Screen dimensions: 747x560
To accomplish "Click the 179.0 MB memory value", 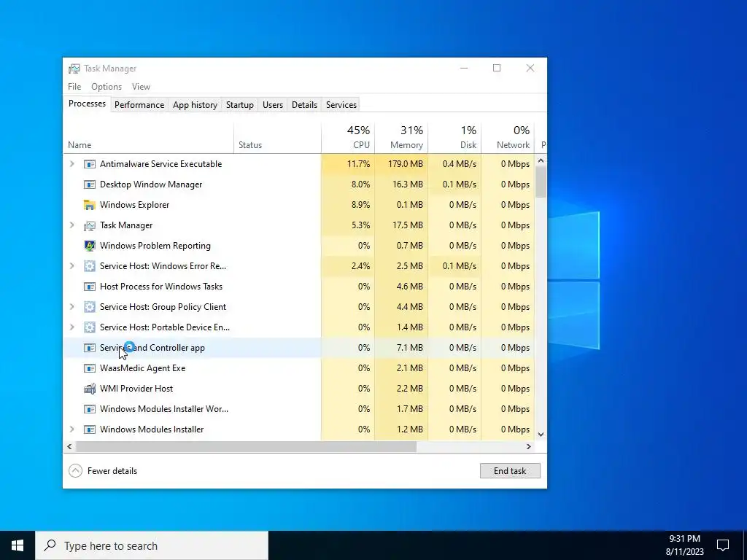I will [x=406, y=164].
